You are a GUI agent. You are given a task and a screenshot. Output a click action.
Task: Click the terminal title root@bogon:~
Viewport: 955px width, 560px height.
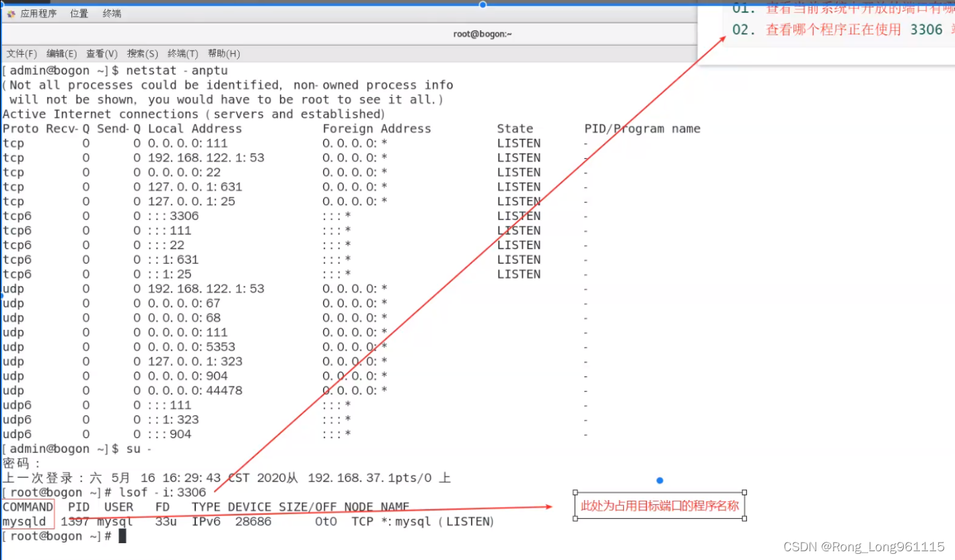pyautogui.click(x=483, y=34)
